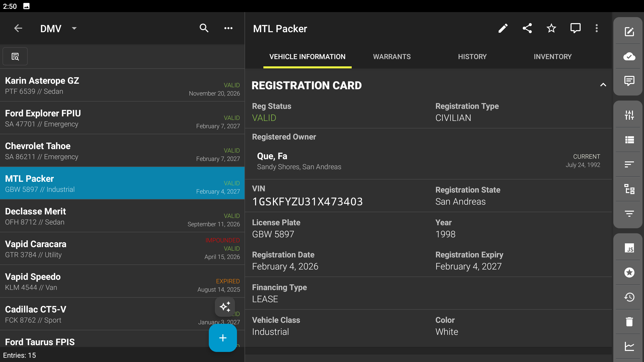Click the cloud sync icon in sidebar
644x362 pixels.
(629, 56)
